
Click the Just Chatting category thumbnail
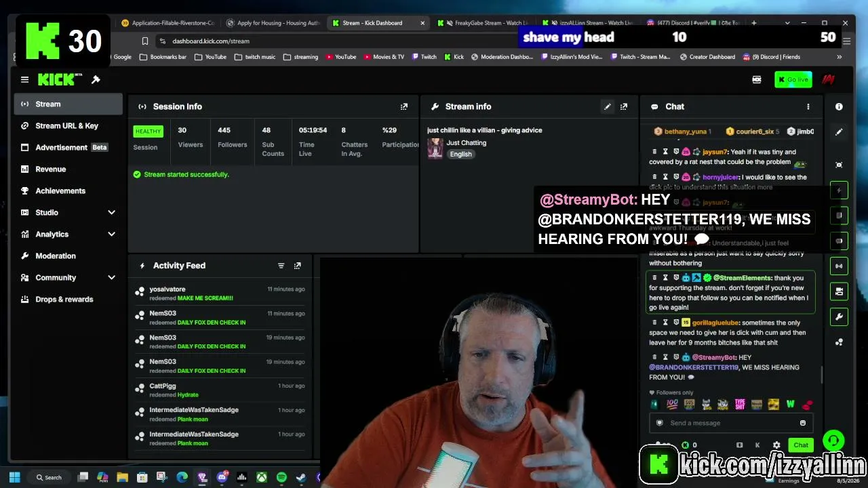435,148
